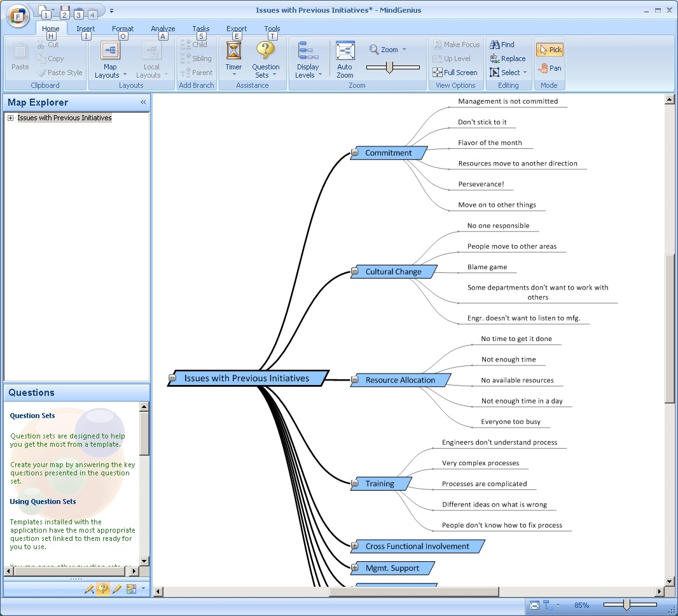Image resolution: width=678 pixels, height=616 pixels.
Task: Expand the Cross Functional Involvement branch
Action: pos(354,546)
